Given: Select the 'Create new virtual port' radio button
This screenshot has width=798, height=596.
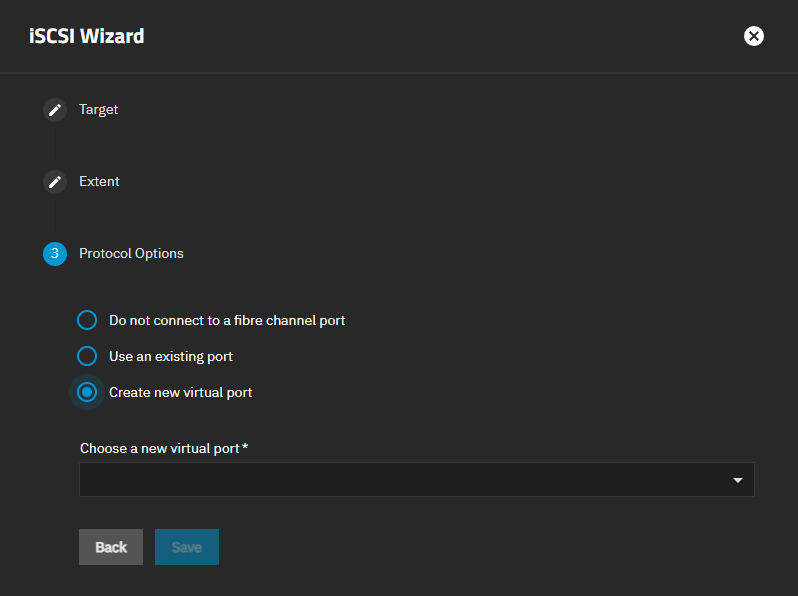Looking at the screenshot, I should tap(87, 392).
